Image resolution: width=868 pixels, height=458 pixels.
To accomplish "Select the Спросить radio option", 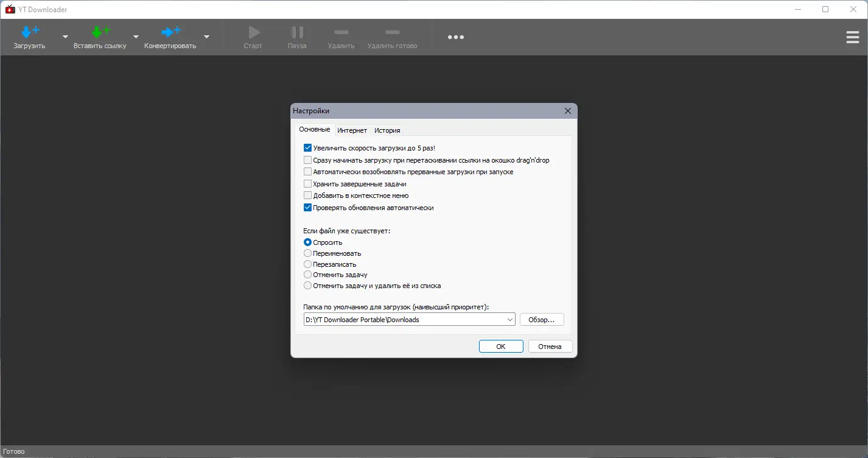I will coord(307,242).
